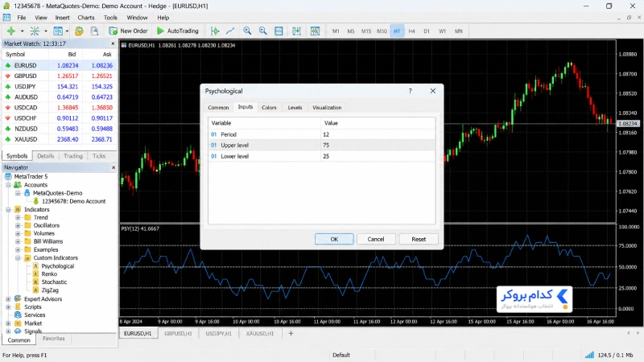Select D1 timeframe
This screenshot has height=362, width=644.
(427, 31)
